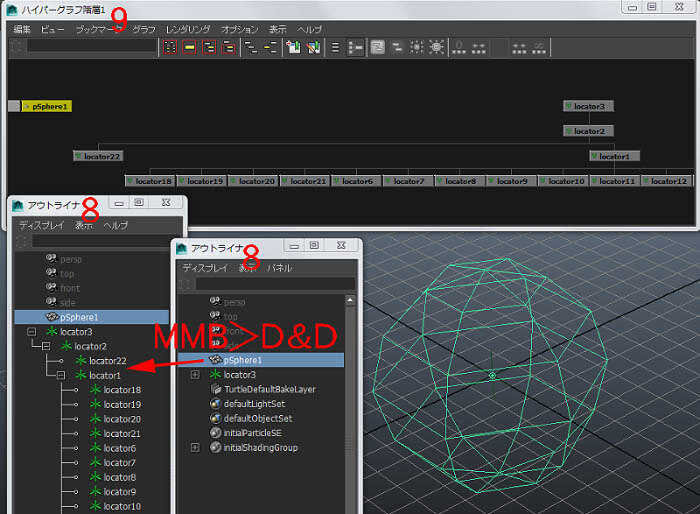Click the initialParticleSE shading icon
The image size is (700, 514).
215,433
